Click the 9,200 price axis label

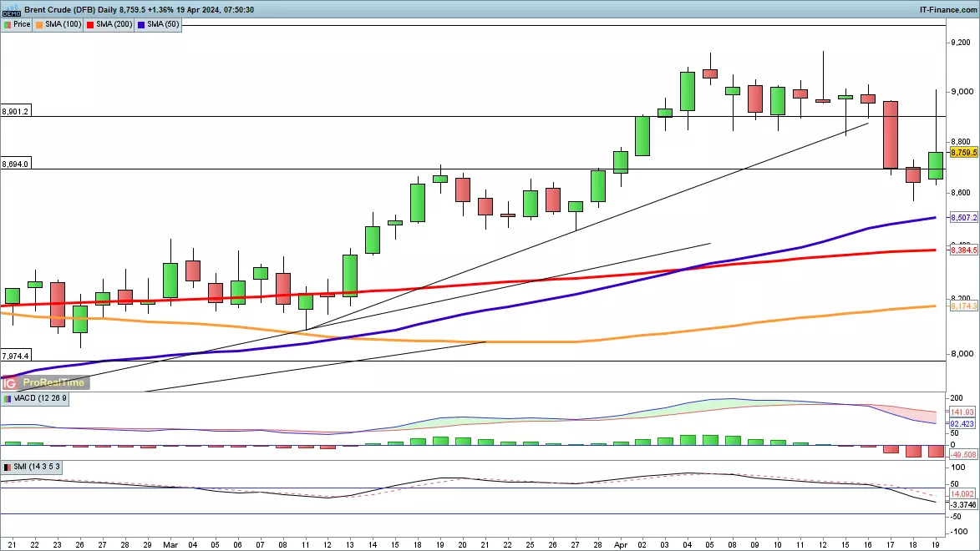click(x=962, y=43)
